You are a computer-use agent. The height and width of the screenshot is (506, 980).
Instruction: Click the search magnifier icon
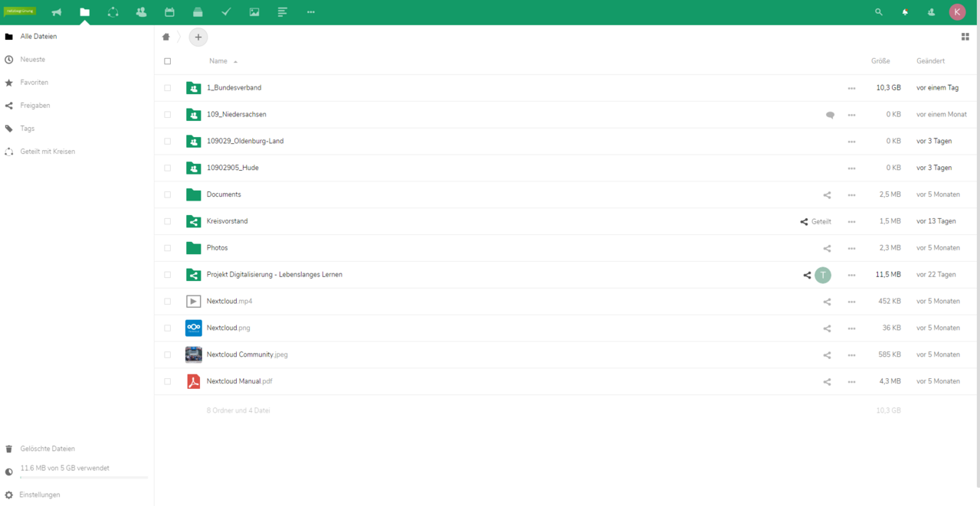(879, 12)
